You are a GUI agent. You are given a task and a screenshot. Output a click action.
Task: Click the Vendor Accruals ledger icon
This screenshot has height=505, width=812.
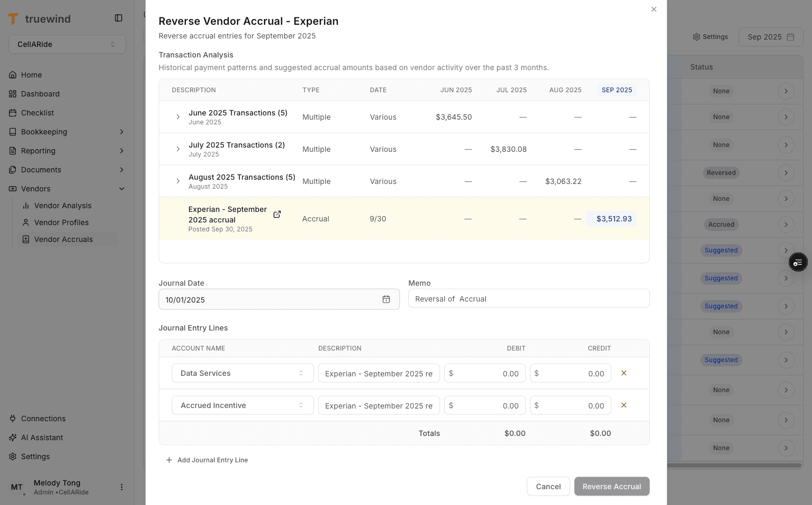[x=26, y=239]
